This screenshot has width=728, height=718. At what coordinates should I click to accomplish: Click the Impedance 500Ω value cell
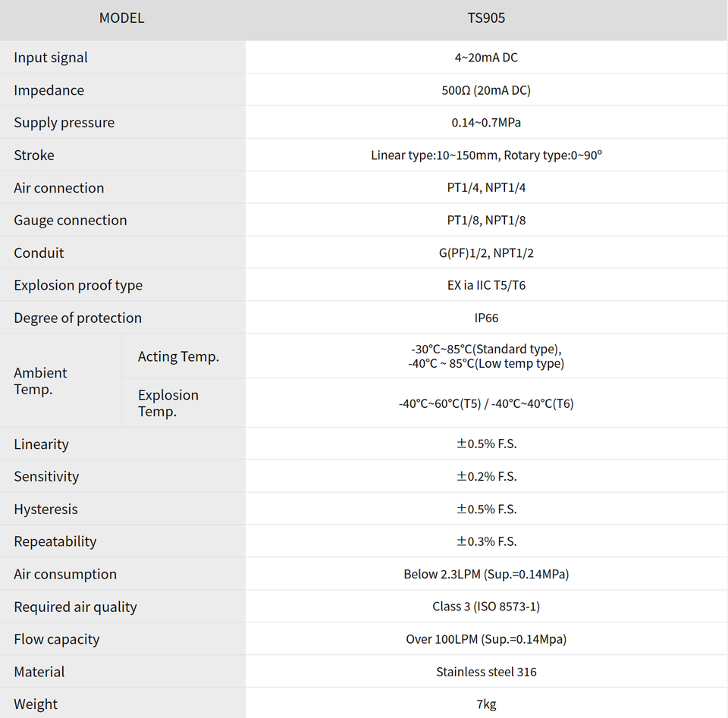coord(486,90)
